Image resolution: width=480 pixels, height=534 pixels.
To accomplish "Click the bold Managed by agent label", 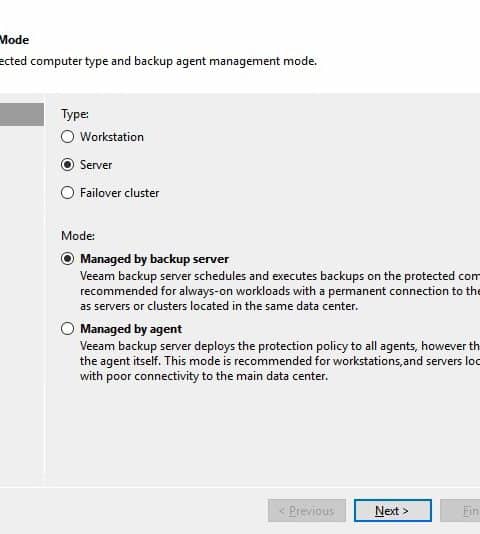I will click(x=131, y=329).
